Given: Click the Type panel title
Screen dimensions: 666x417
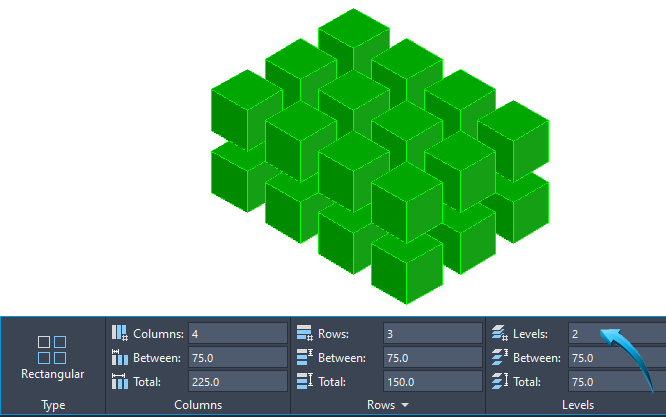Looking at the screenshot, I should 53,405.
